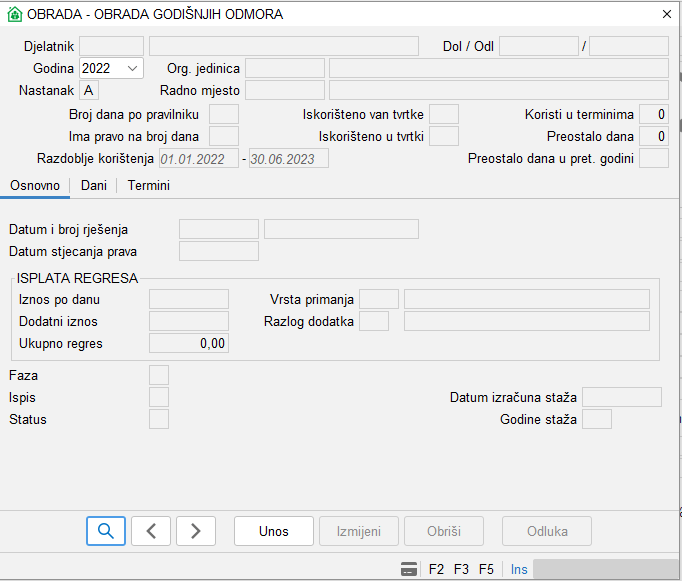
Task: Go to next record with right arrow
Action: (196, 531)
